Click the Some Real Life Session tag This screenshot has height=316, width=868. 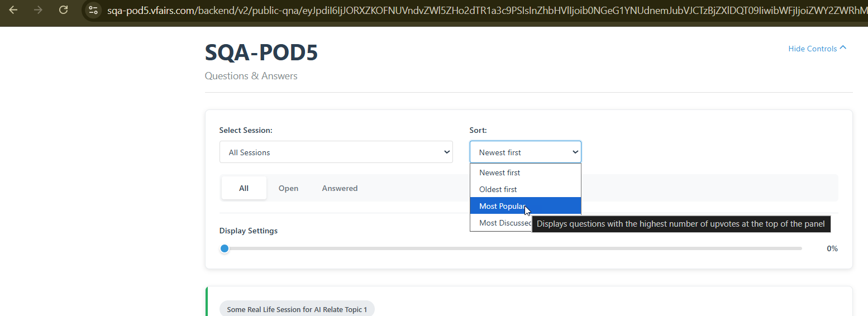point(297,309)
